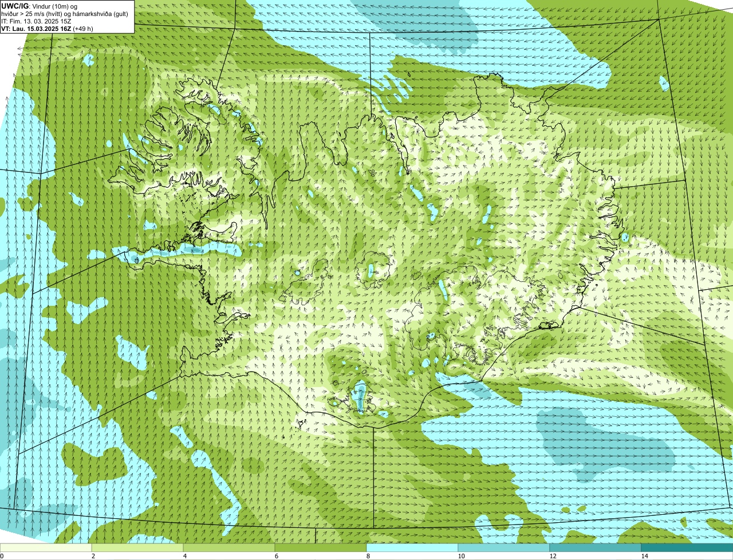
Task: Click the legend scale label '4'
Action: point(184,556)
